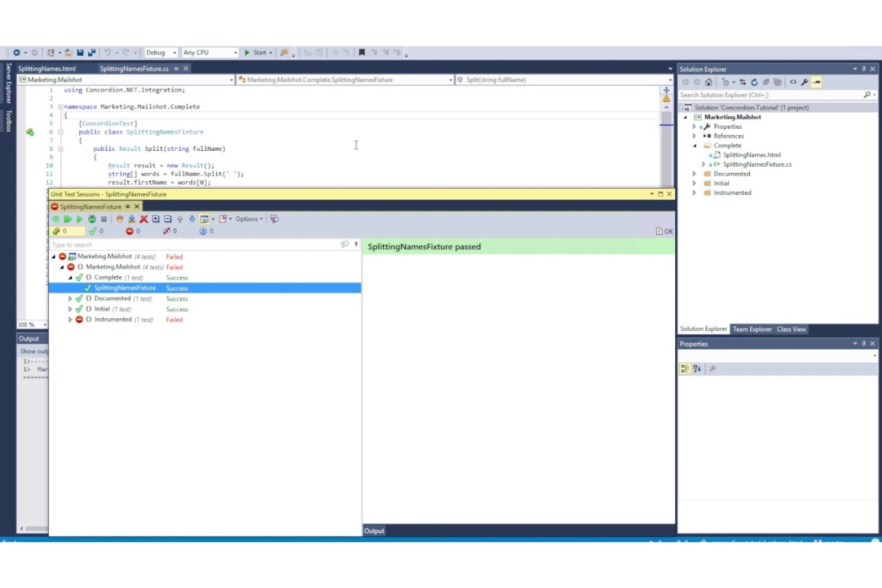The height and width of the screenshot is (588, 882).
Task: Repeat the previous test run
Action: [55, 219]
